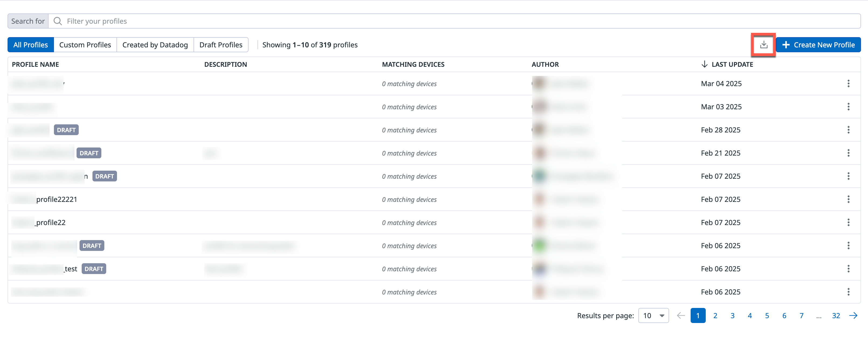
Task: Open profile ending in profile22221
Action: (56, 199)
